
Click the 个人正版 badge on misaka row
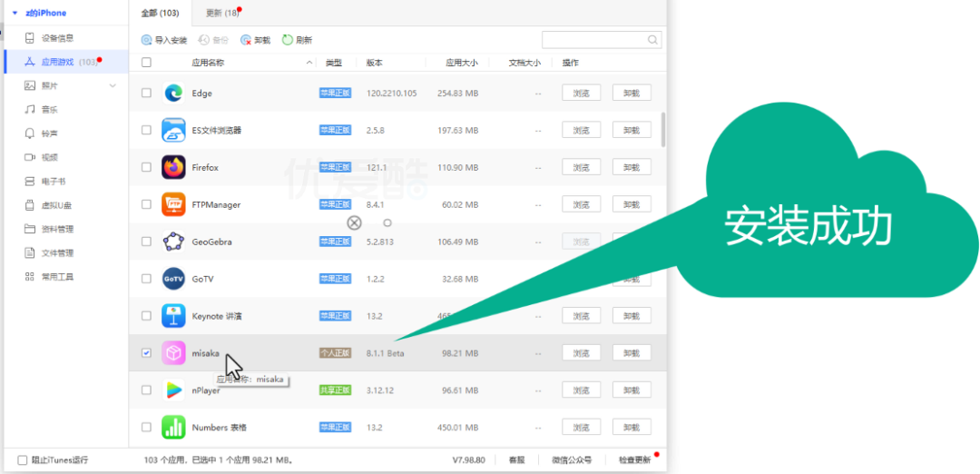click(x=335, y=352)
